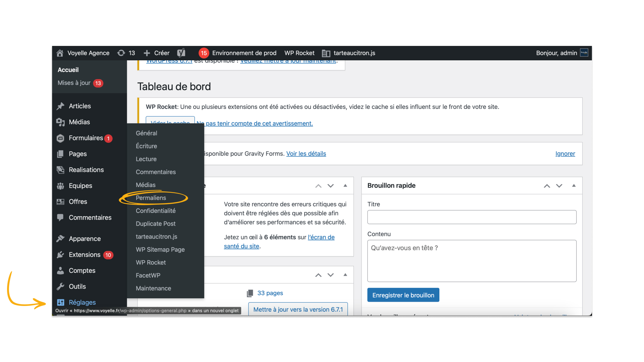Screen dimensions: 644x362
Task: Open Articles via the pushpin icon
Action: coord(60,106)
